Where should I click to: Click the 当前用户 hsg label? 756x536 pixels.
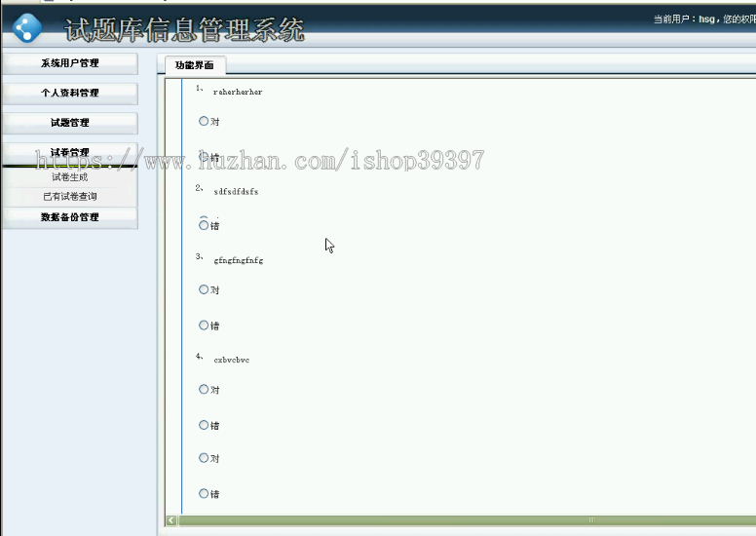click(x=684, y=19)
